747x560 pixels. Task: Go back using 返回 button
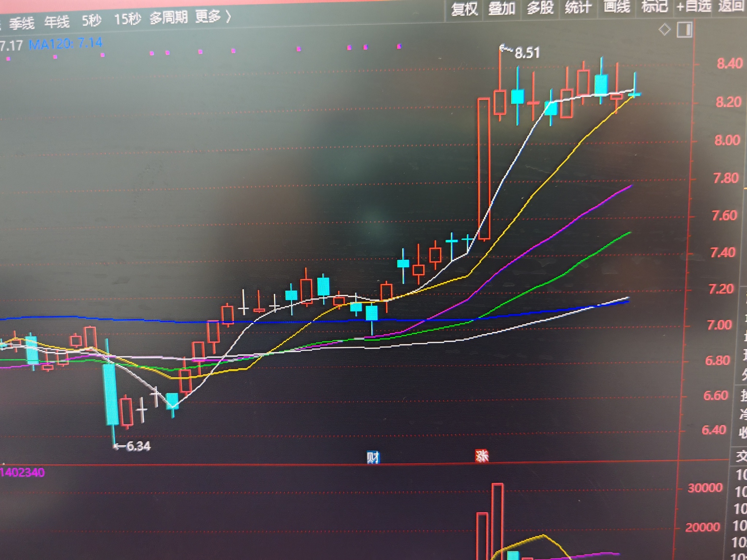coord(731,5)
